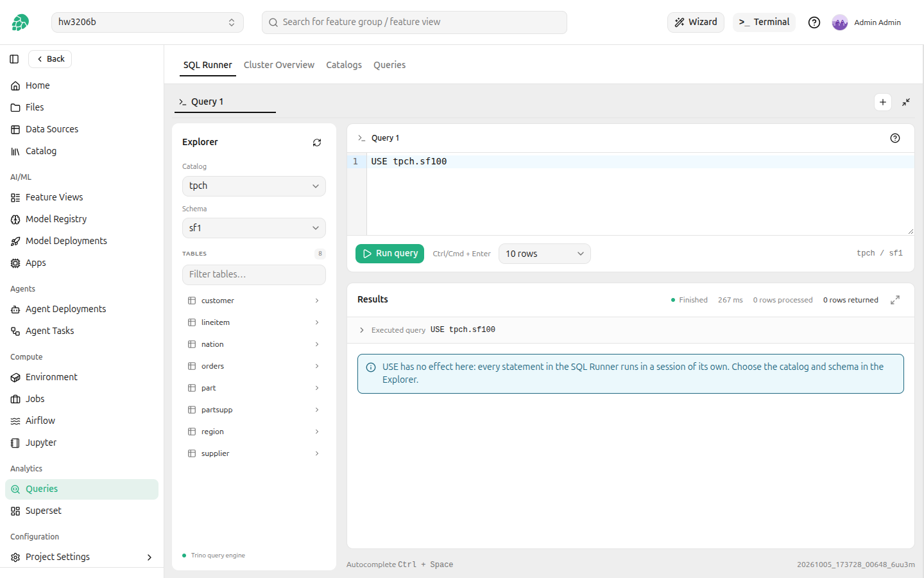Focus the Filter tables input

pyautogui.click(x=254, y=275)
